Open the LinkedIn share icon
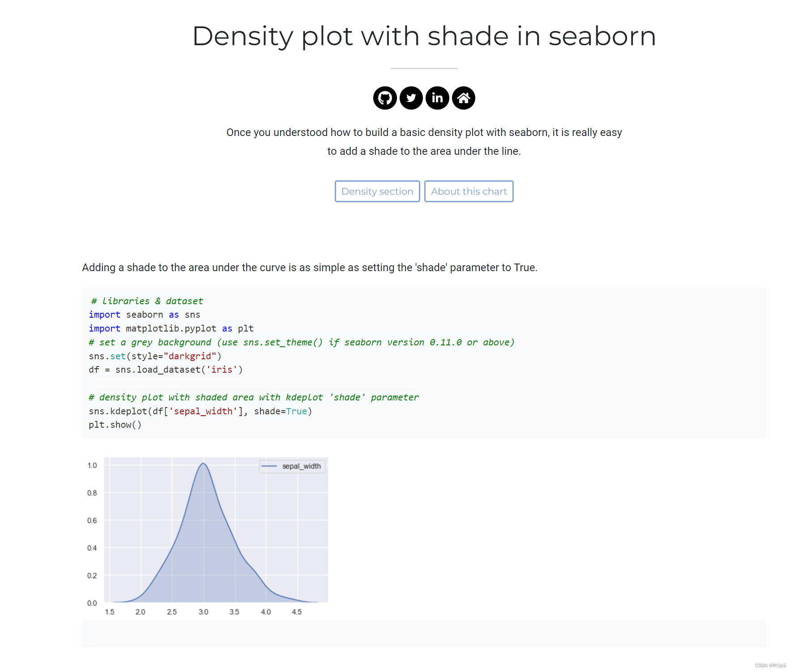Viewport: 793px width, 672px height. [x=437, y=98]
